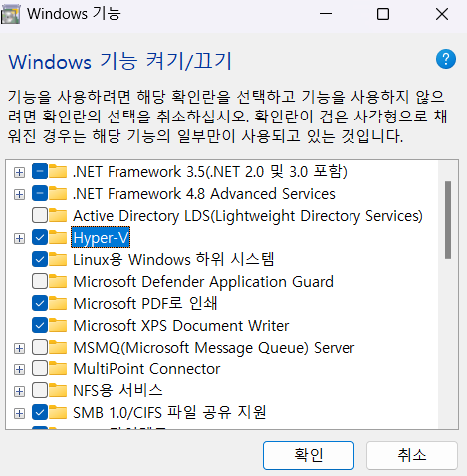Click folder icon beside Microsoft XPS Document Writer
This screenshot has height=476, width=467.
58,325
